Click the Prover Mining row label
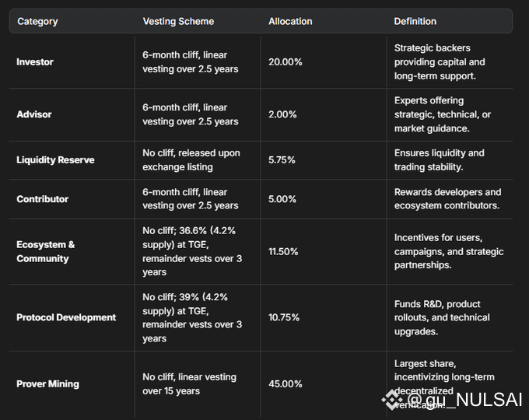The image size is (529, 420). click(x=47, y=383)
